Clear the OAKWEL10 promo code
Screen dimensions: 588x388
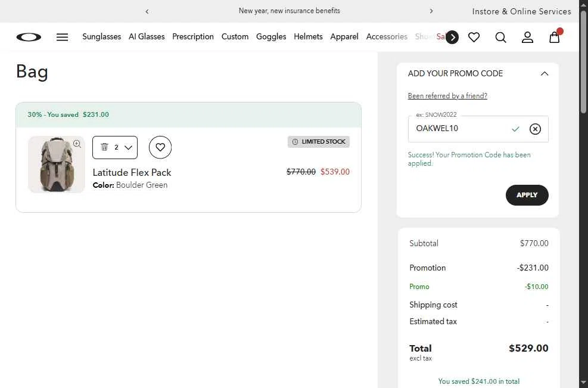point(535,129)
